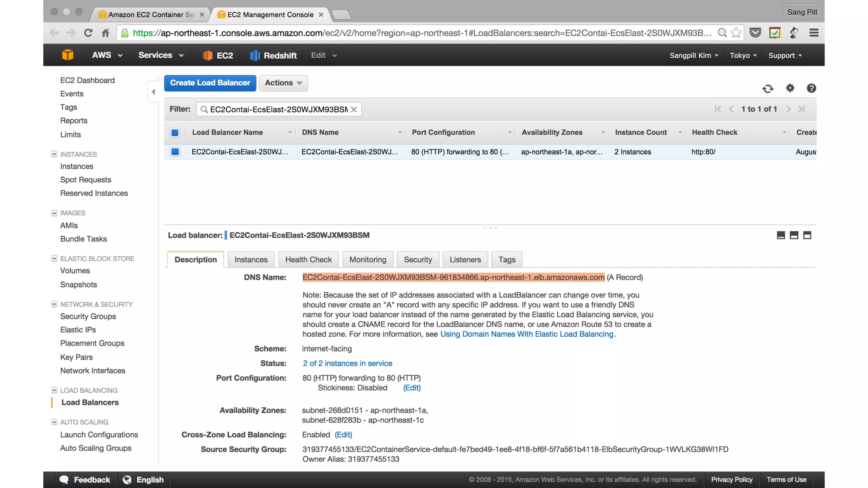Toggle select-all checkbox in table header
Image resolution: width=868 pixels, height=488 pixels.
point(175,133)
